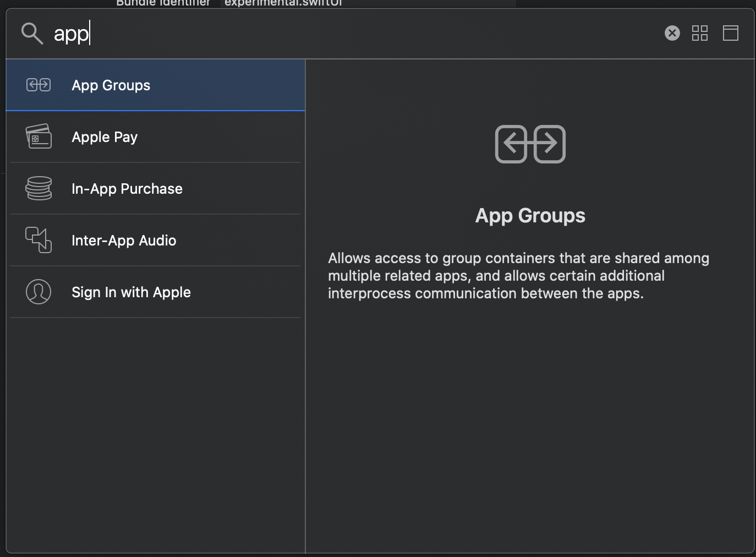
Task: Click the Sign In with Apple person icon
Action: [x=39, y=292]
